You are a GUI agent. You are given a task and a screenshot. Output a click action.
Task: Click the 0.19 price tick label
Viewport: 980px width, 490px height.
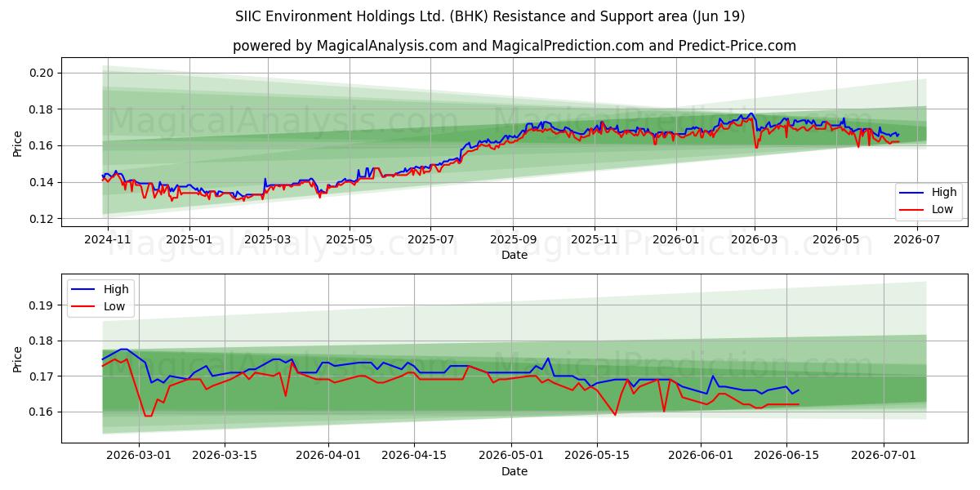tap(42, 305)
